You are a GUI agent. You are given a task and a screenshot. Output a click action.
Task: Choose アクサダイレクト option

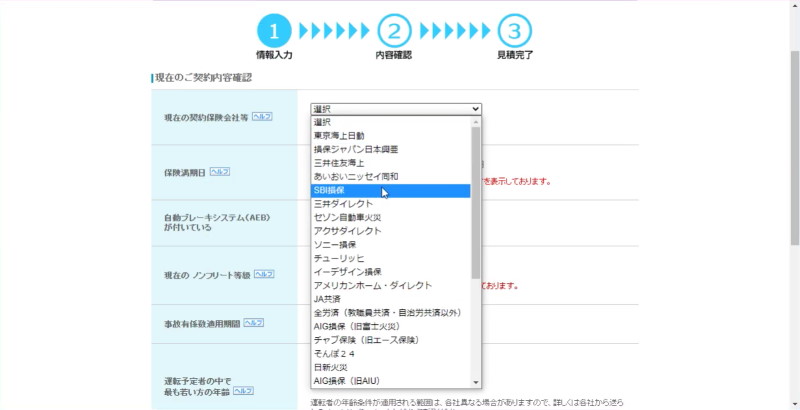pos(390,231)
